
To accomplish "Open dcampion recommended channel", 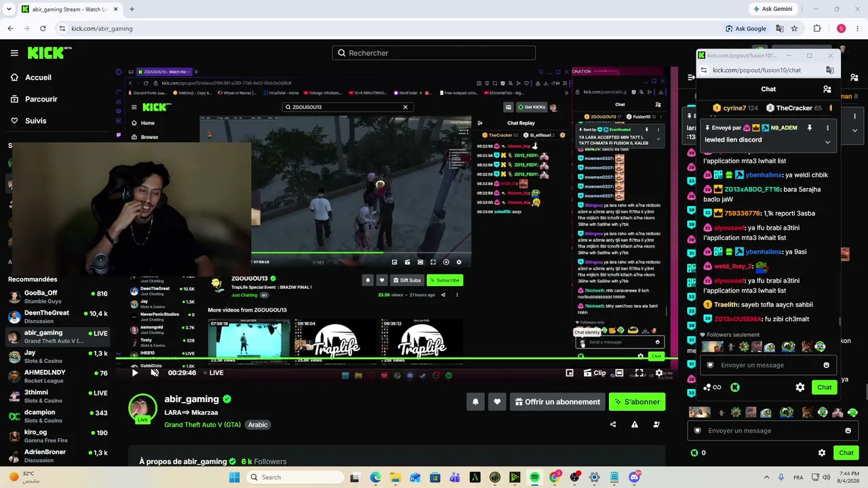I will (58, 416).
